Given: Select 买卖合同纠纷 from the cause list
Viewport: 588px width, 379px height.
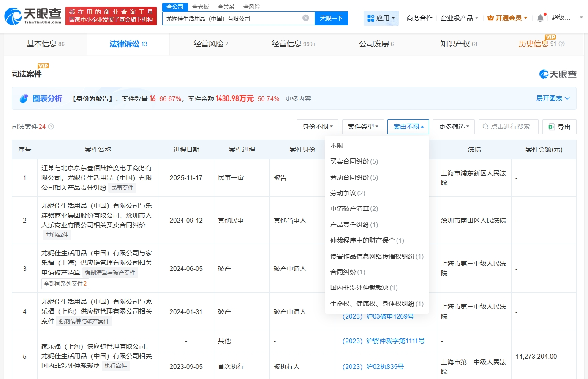Looking at the screenshot, I should pyautogui.click(x=354, y=161).
